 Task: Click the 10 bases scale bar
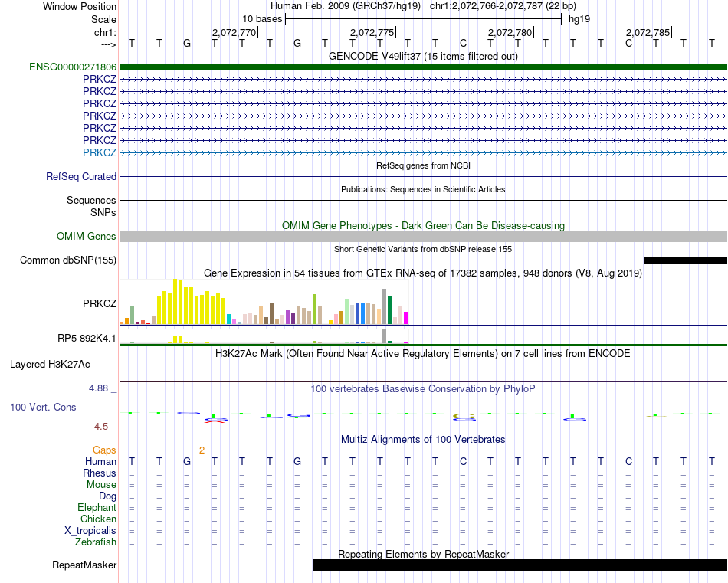tap(423, 19)
